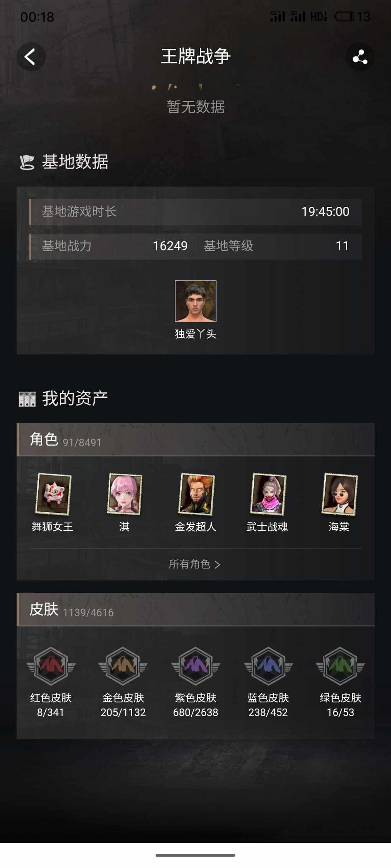391x868 pixels.
Task: Open the share icon at top right
Action: coord(360,57)
